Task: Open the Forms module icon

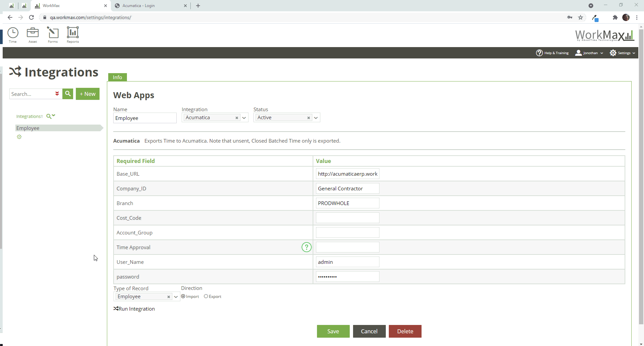Action: point(53,35)
